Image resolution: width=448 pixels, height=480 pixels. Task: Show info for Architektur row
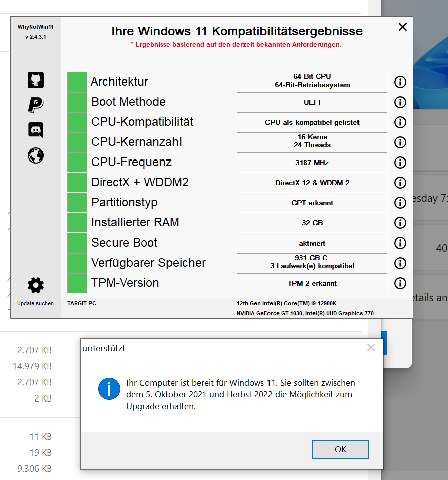point(400,82)
